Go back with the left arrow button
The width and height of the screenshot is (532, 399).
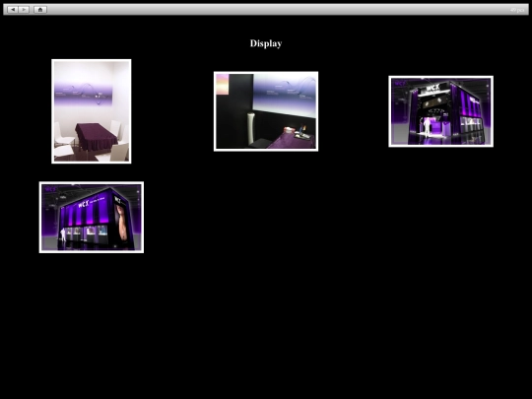tap(13, 10)
